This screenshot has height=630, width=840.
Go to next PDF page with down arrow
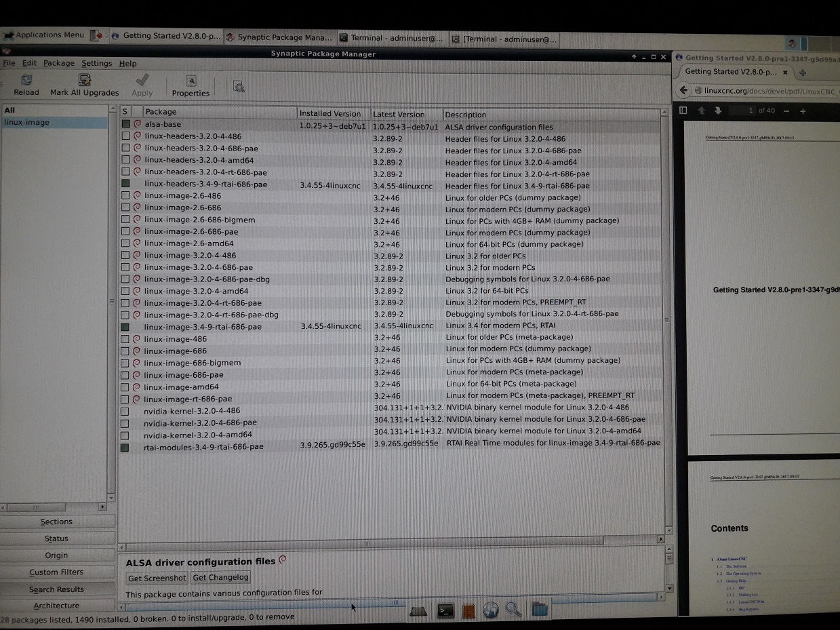pyautogui.click(x=717, y=111)
